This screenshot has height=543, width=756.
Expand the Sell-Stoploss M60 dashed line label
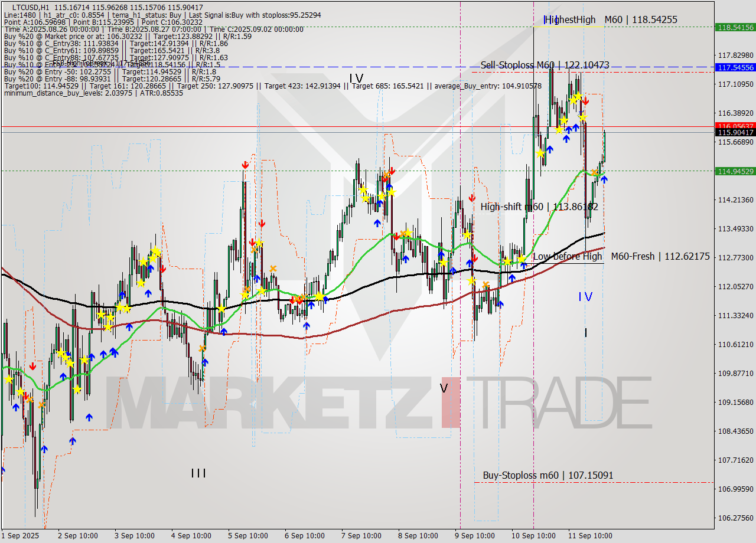pyautogui.click(x=545, y=66)
